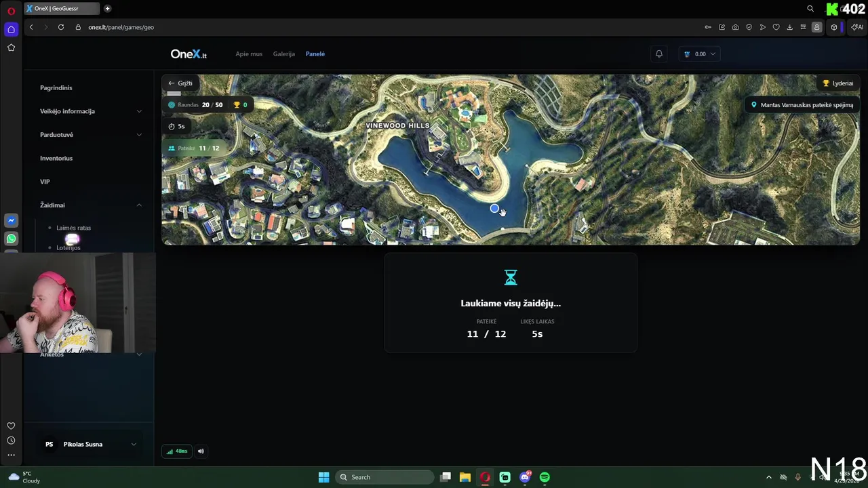Expand Veikėjo informacija section
Viewport: 868px width, 488px height.
click(x=90, y=111)
